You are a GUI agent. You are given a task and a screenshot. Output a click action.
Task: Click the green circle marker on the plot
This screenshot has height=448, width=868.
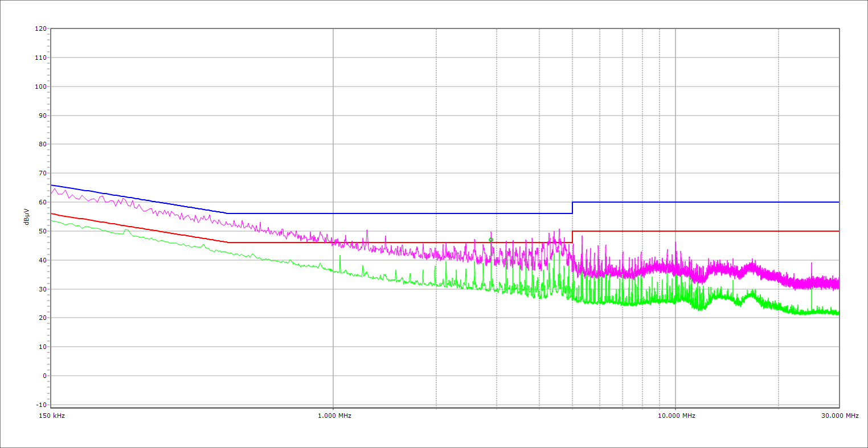(x=491, y=240)
